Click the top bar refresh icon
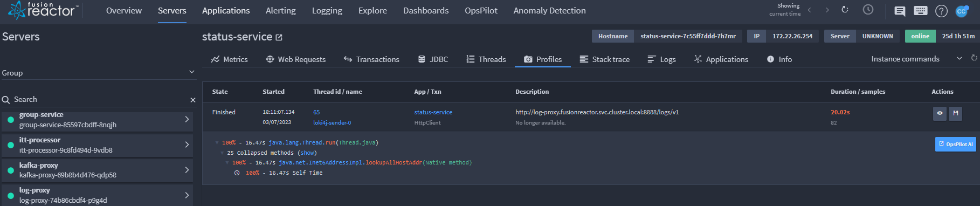The image size is (980, 206). tap(845, 10)
